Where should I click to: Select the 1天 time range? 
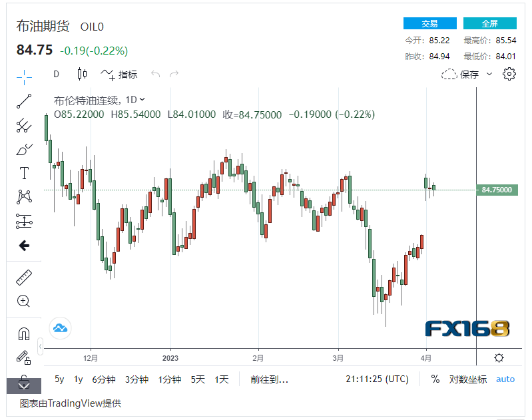(221, 379)
